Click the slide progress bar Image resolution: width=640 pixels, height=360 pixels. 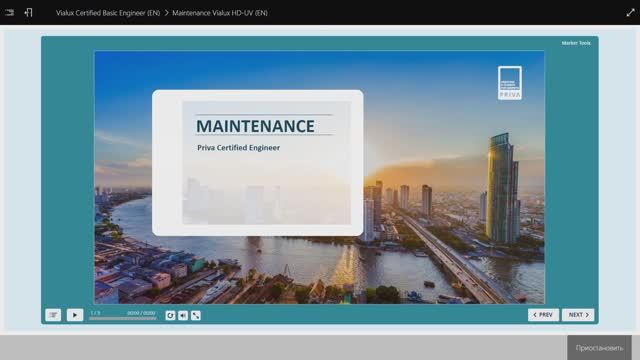click(122, 318)
